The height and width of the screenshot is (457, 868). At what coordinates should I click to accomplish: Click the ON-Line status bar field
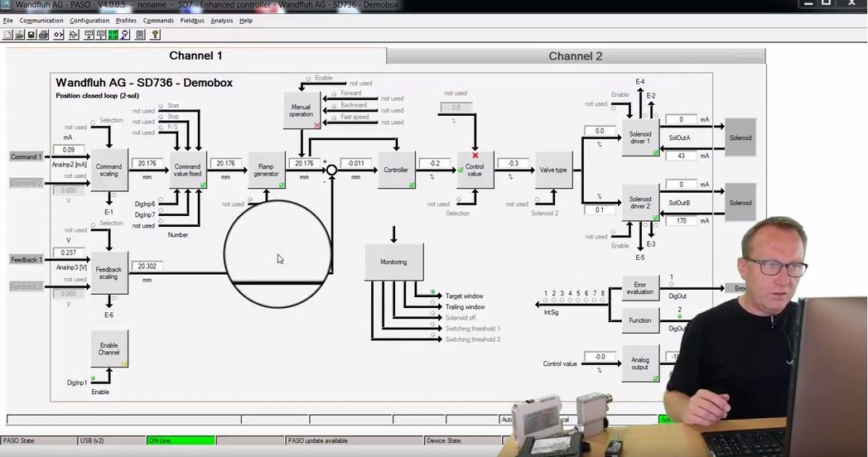click(x=181, y=441)
